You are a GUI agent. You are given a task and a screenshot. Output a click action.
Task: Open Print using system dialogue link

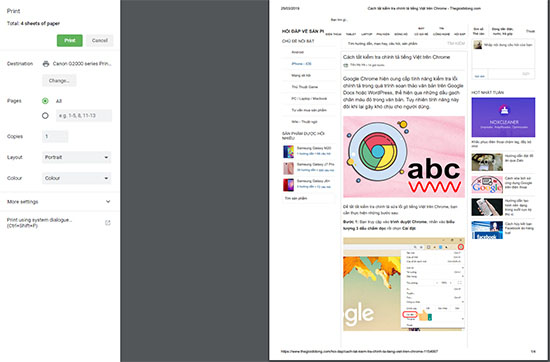(39, 223)
